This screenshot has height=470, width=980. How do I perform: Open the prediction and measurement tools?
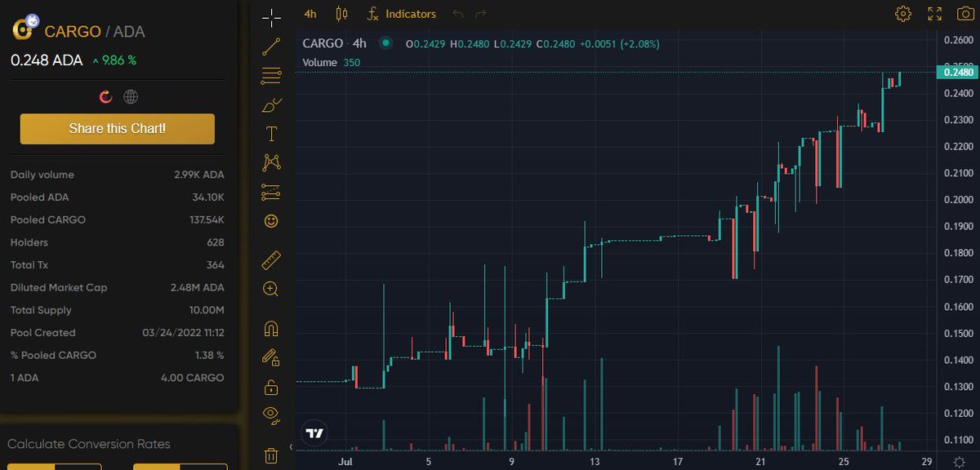tap(271, 192)
